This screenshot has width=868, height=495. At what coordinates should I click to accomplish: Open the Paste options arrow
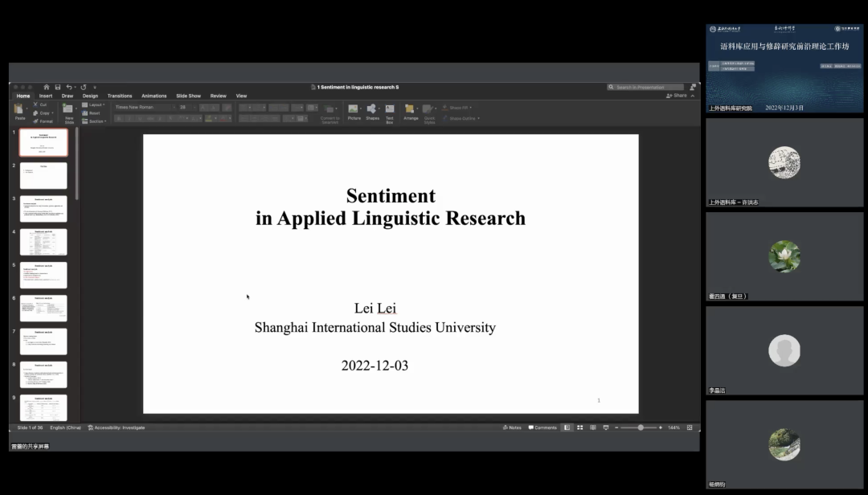click(27, 108)
